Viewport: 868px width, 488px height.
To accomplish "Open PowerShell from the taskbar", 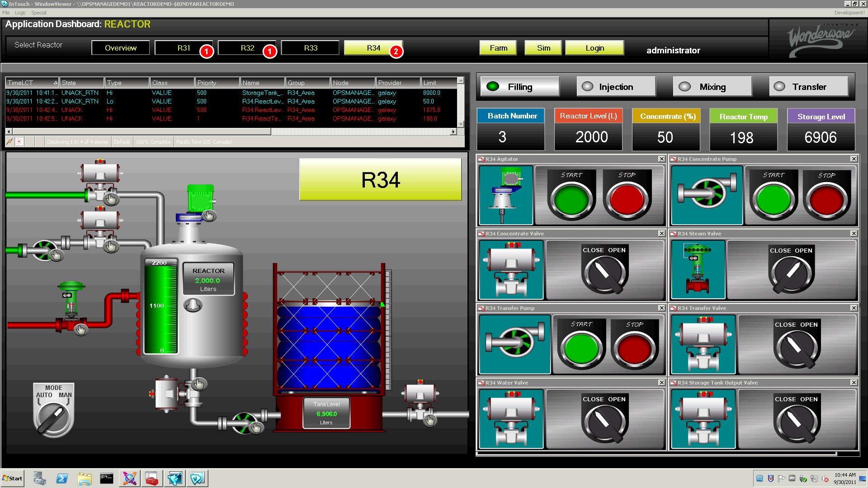I will pyautogui.click(x=62, y=479).
